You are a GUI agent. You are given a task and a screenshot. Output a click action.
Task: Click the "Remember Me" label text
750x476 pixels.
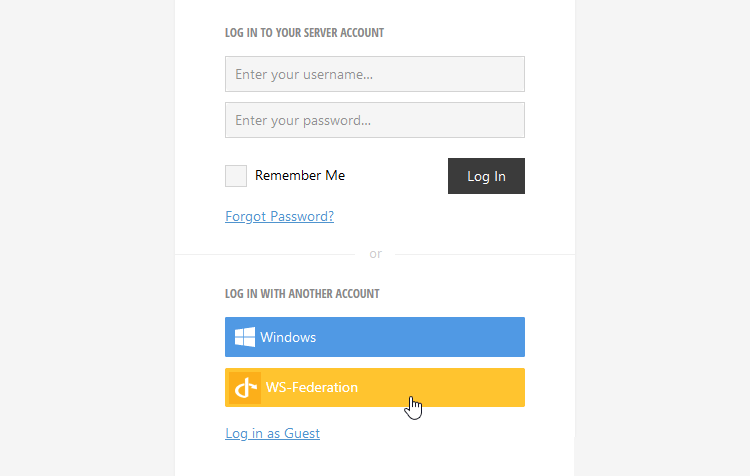300,176
